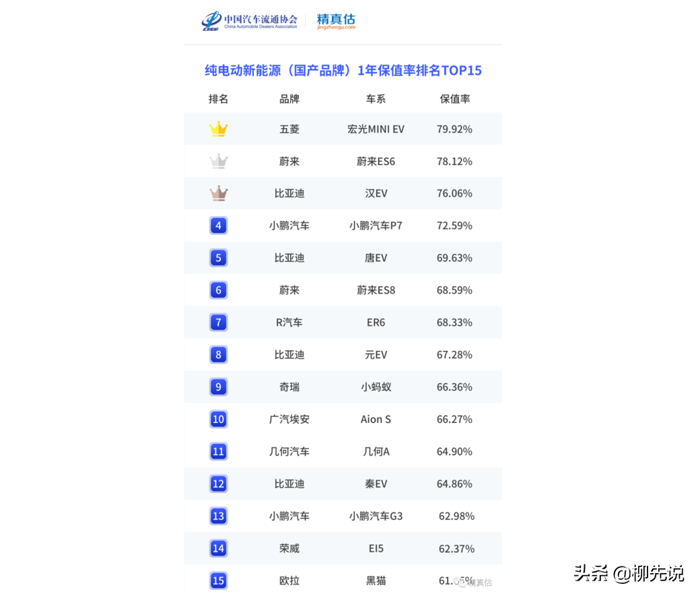Click the model cell 蔚来ES6
Image resolution: width=700 pixels, height=598 pixels.
pyautogui.click(x=376, y=161)
